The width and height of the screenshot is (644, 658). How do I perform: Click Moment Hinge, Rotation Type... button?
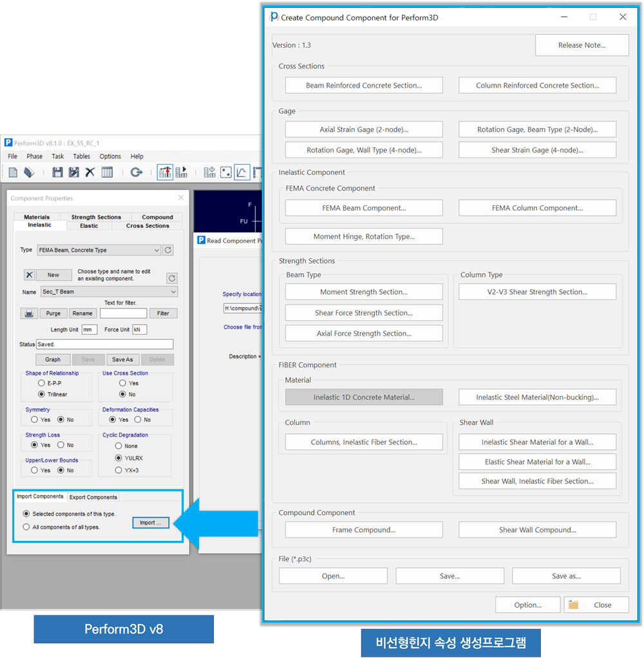coord(364,236)
